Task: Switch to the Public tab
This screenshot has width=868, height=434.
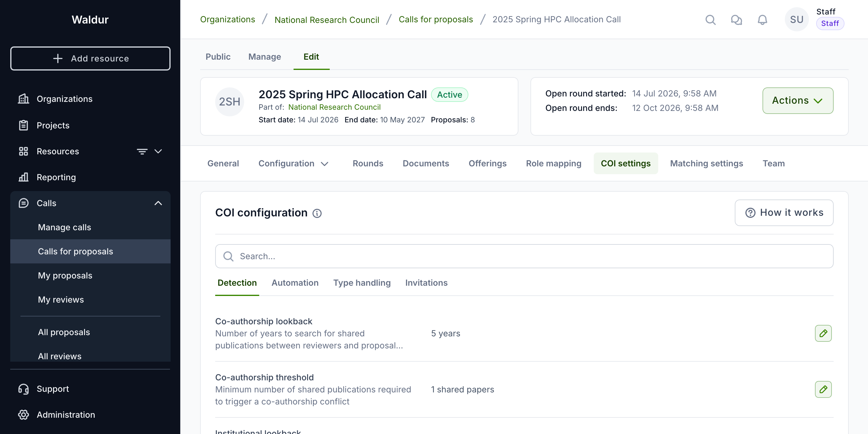Action: tap(218, 57)
